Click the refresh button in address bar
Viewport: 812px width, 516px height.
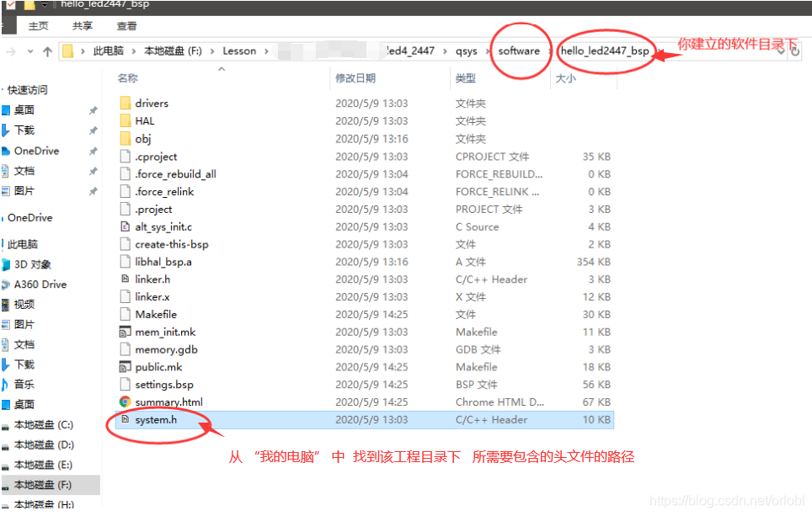click(795, 51)
